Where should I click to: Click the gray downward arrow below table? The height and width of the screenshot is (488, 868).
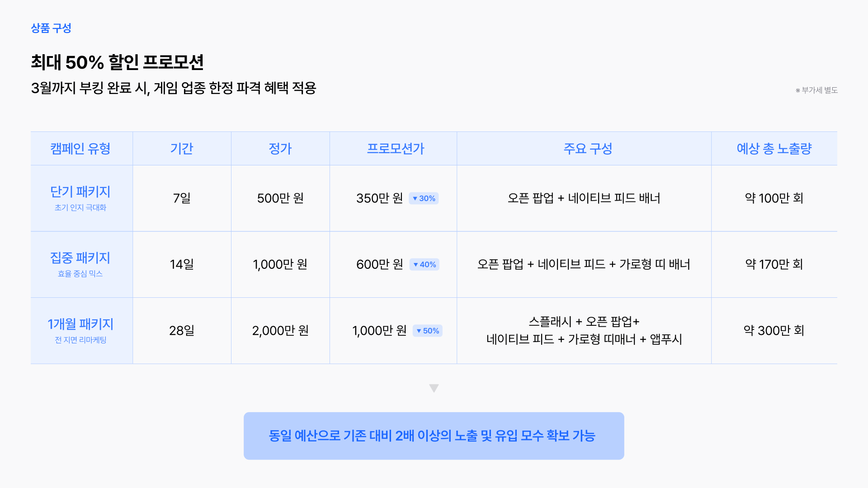434,388
